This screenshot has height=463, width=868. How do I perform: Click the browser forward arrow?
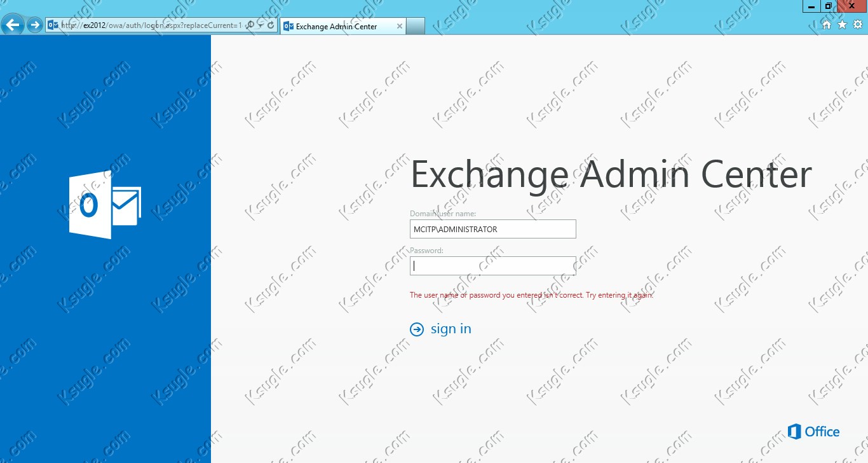(x=35, y=25)
